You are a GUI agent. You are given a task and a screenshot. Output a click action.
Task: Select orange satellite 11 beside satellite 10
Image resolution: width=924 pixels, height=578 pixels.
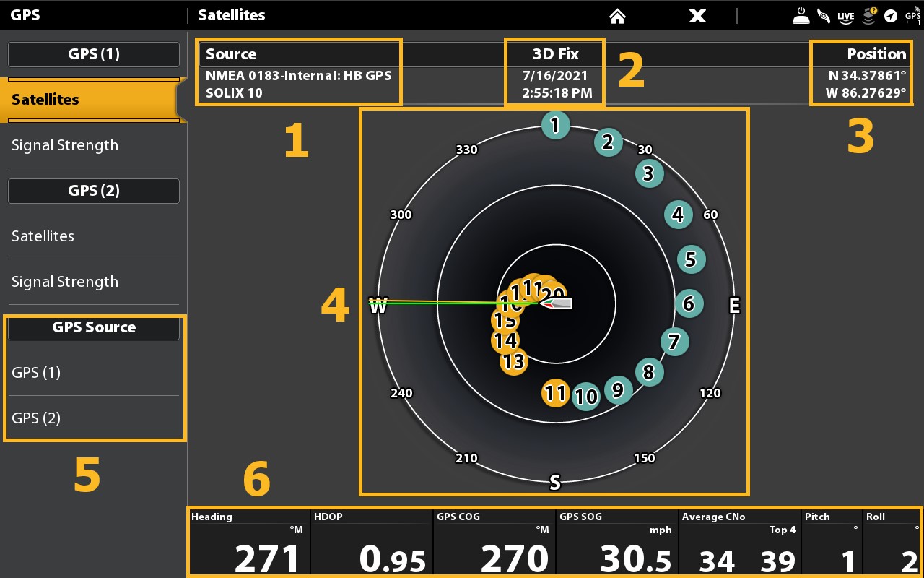[x=555, y=393]
